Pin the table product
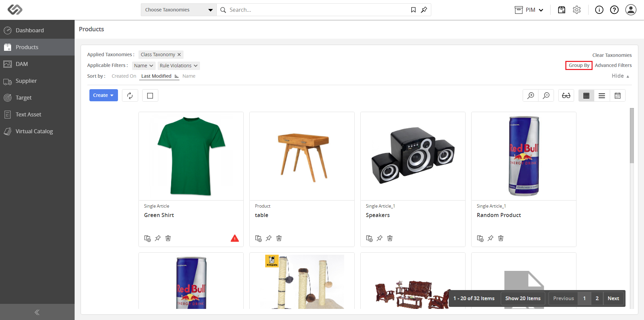 [269, 238]
